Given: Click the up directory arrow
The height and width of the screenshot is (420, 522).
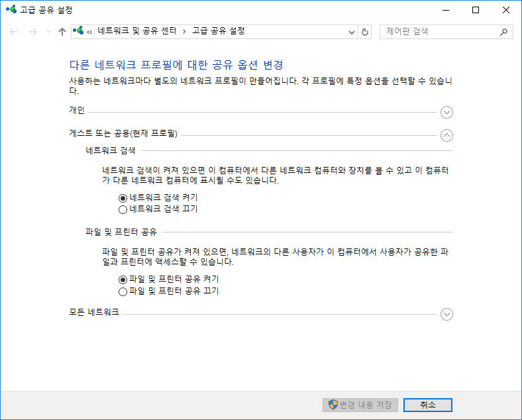Looking at the screenshot, I should tap(62, 32).
